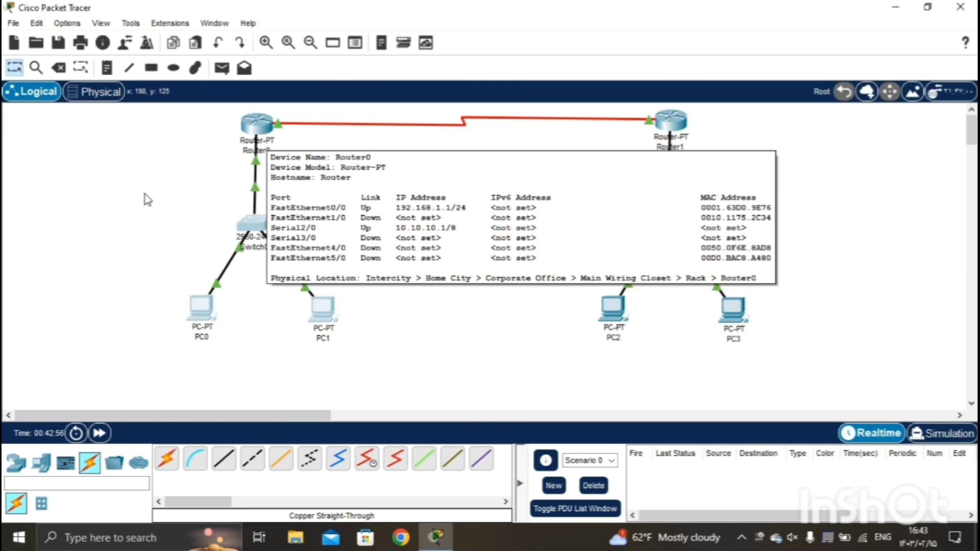Reset zoom on the workspace

pos(288,43)
